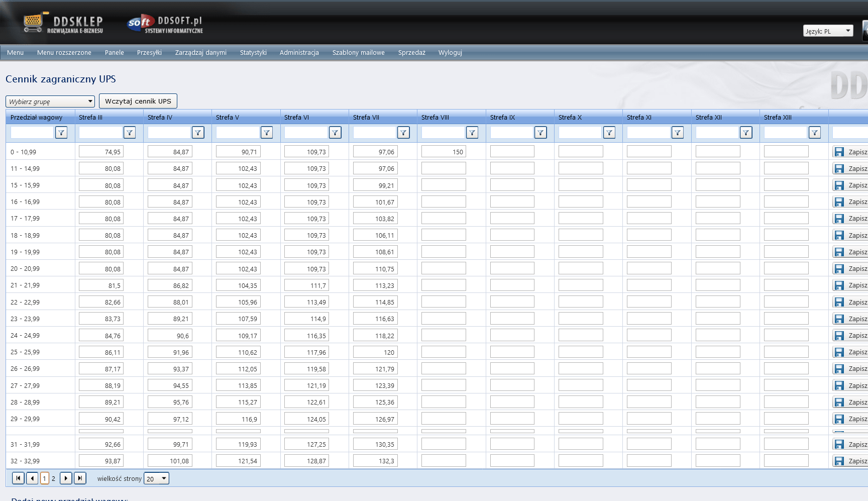Image resolution: width=868 pixels, height=501 pixels.
Task: Open the Statystyki menu
Action: click(253, 52)
